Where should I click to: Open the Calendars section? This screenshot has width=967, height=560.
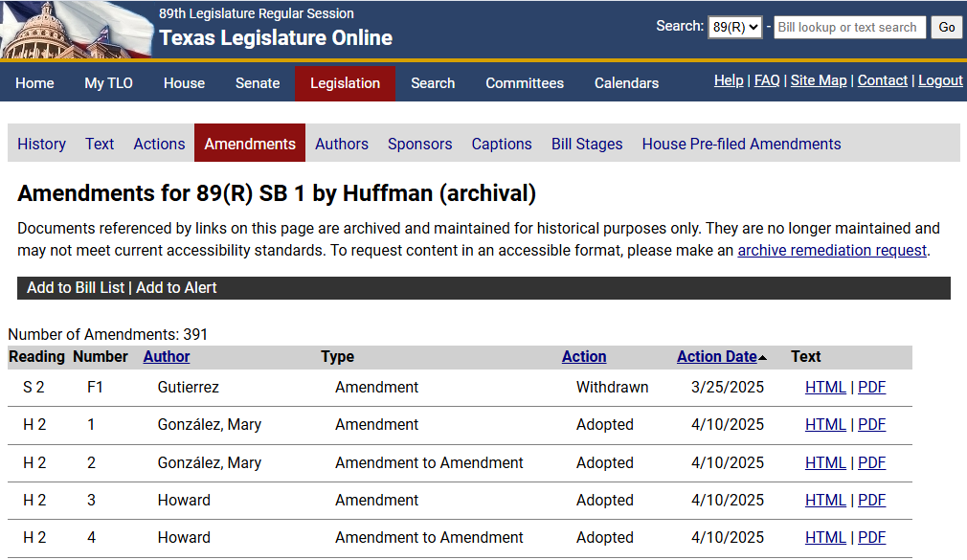(x=626, y=83)
